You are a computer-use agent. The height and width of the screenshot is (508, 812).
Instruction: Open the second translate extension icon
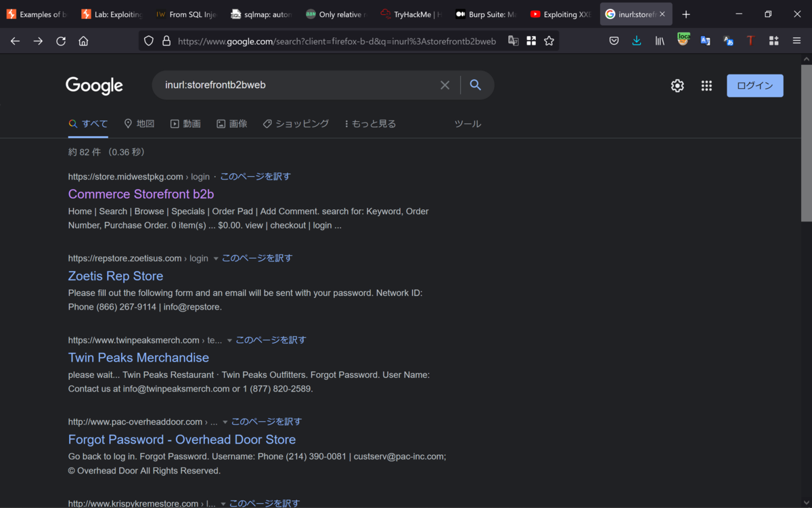coord(728,41)
